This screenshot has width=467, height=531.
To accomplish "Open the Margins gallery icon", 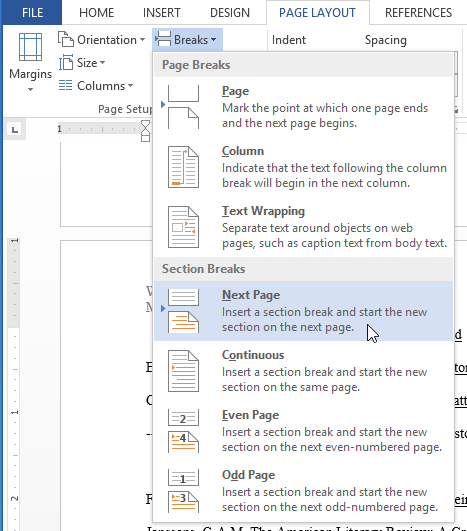I will pos(30,47).
